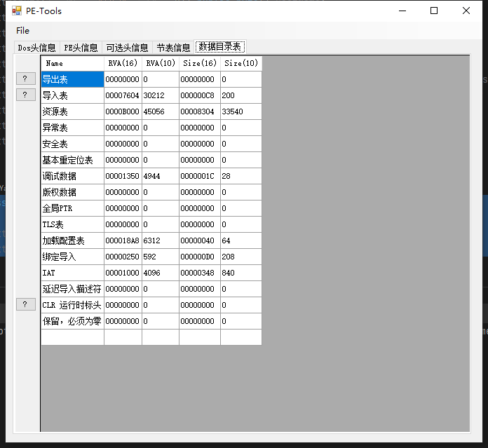This screenshot has width=488, height=448.
Task: Click the 000018A8 RVA cell
Action: click(123, 240)
